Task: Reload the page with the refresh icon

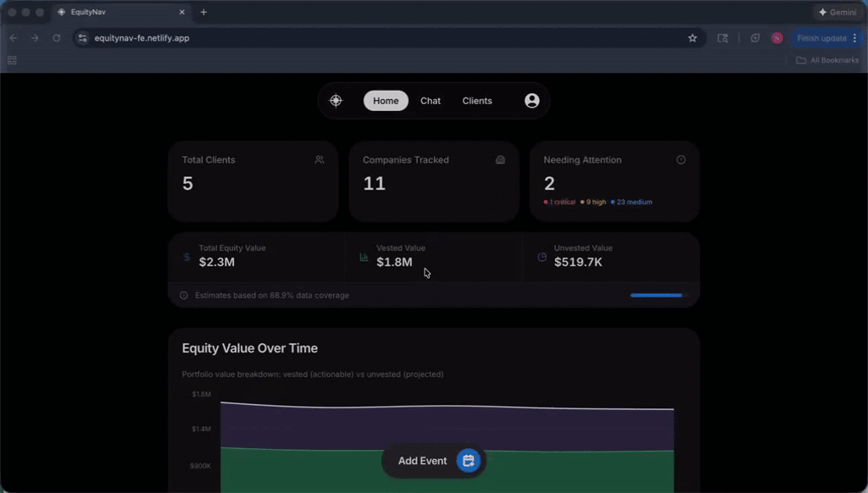Action: tap(57, 38)
